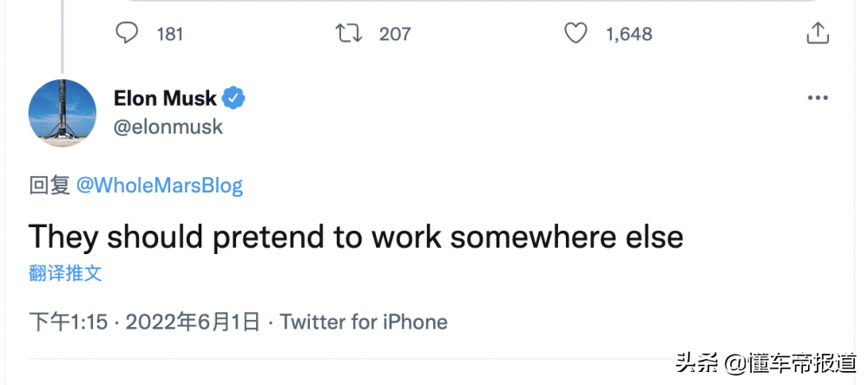Click 翻译推文 to translate the tweet

tap(65, 273)
